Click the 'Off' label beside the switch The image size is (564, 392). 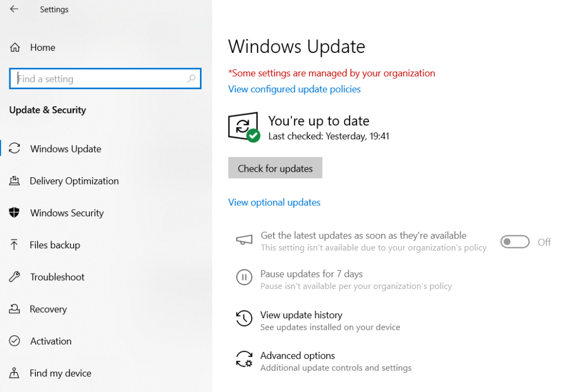(544, 242)
